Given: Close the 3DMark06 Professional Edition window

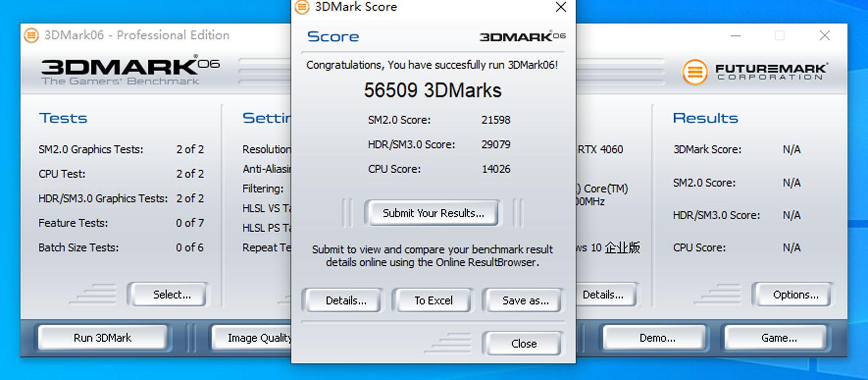Looking at the screenshot, I should click(x=825, y=35).
